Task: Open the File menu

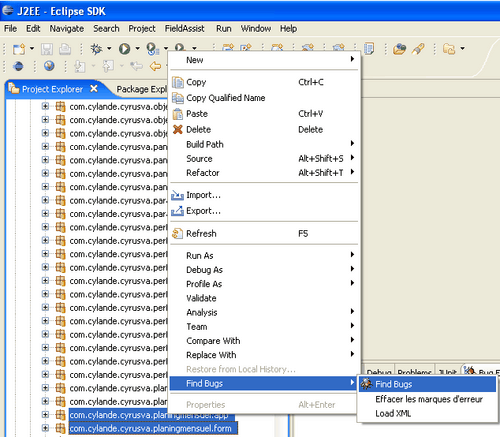Action: click(x=10, y=29)
